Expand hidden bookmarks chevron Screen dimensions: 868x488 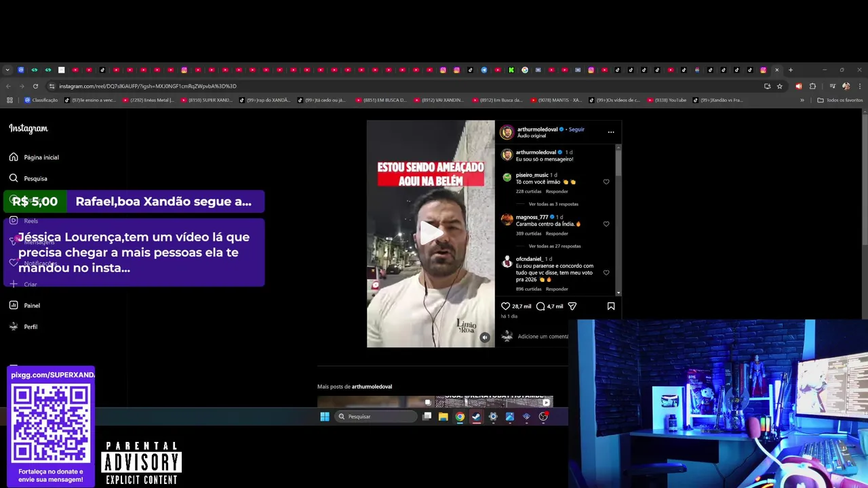(x=802, y=100)
